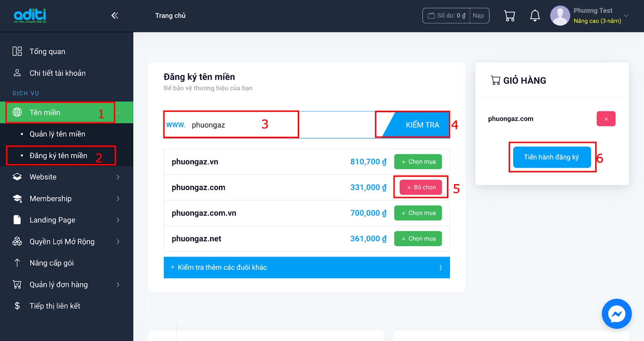The image size is (644, 341).
Task: Click the notification bell icon
Action: click(x=535, y=16)
